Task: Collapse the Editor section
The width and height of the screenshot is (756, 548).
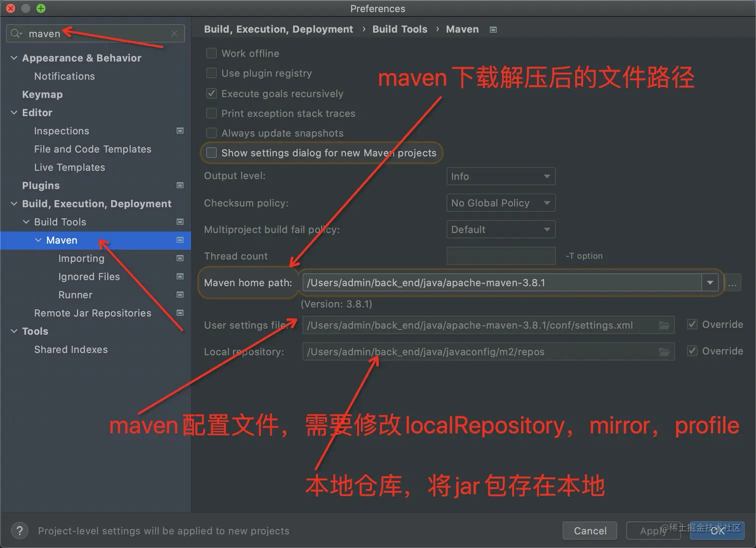Action: coord(14,113)
